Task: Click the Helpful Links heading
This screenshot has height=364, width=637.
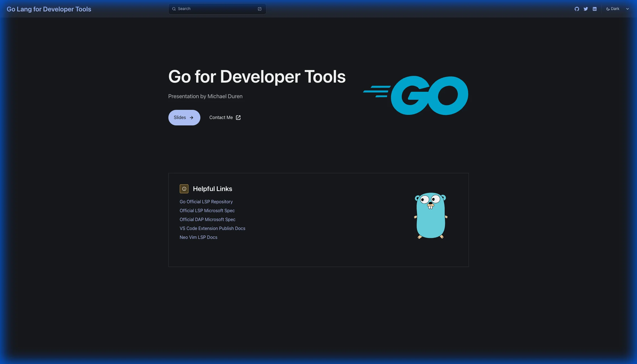Action: pos(212,189)
